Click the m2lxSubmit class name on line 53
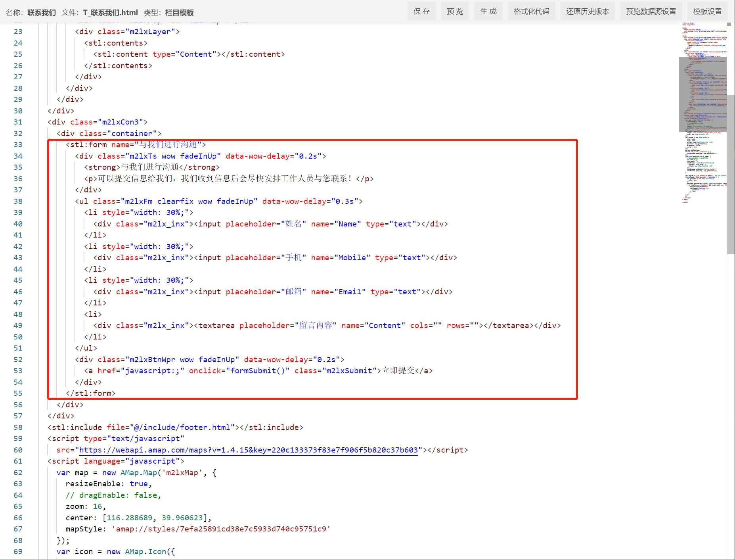This screenshot has width=735, height=560. click(349, 371)
